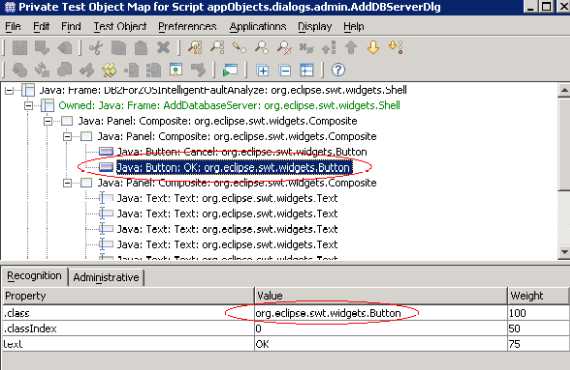Collapse the DB2ForZOSIntelligentFaultAnalyze Frame node
The image size is (570, 370).
(9, 91)
